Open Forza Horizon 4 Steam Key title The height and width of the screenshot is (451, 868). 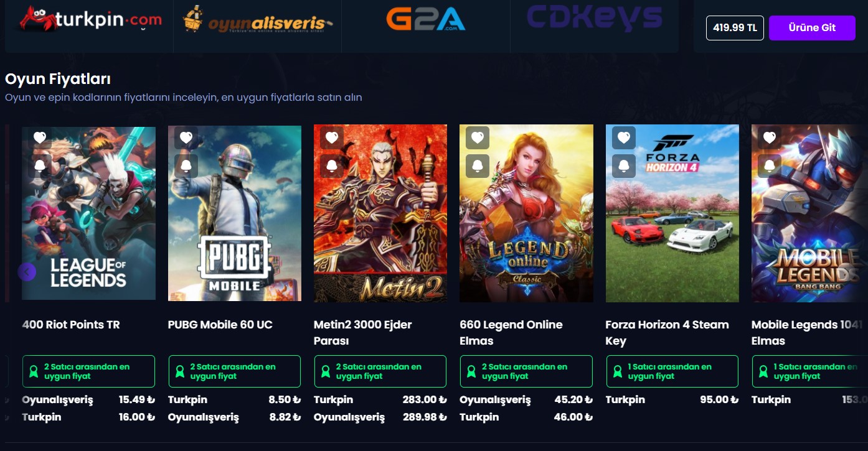[667, 333]
